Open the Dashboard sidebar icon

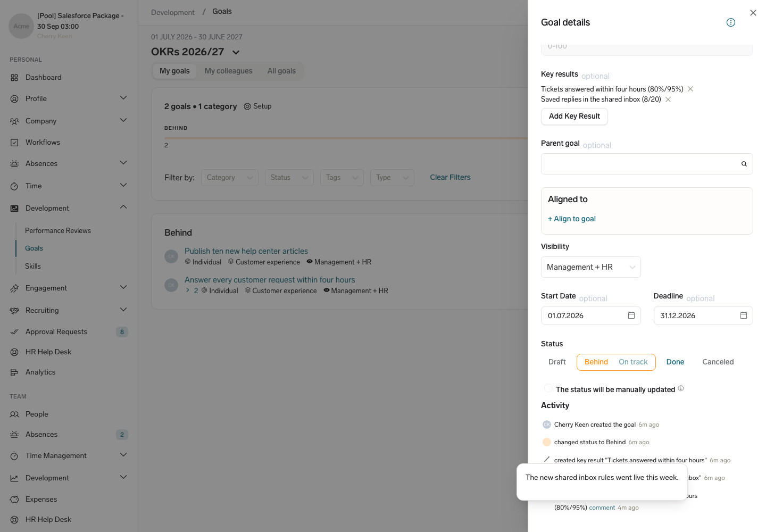(14, 78)
